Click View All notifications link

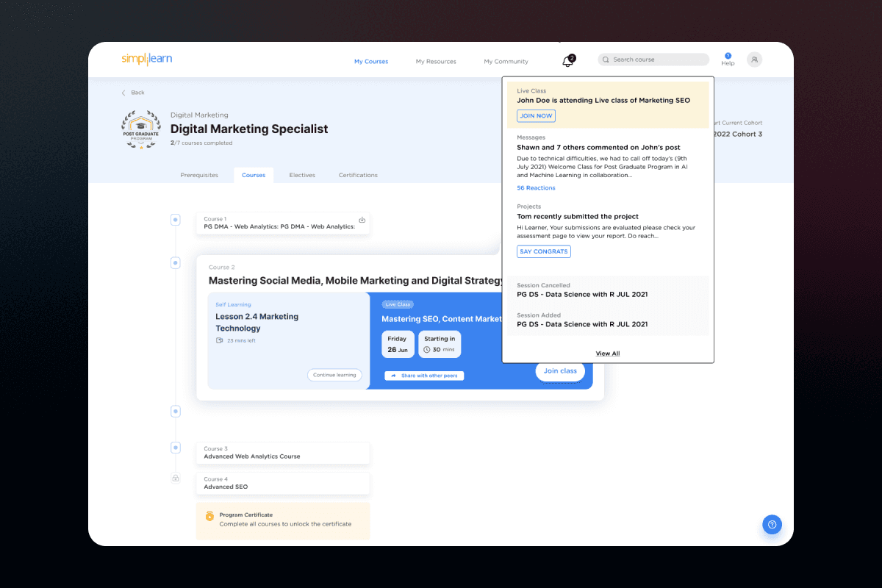click(x=608, y=354)
